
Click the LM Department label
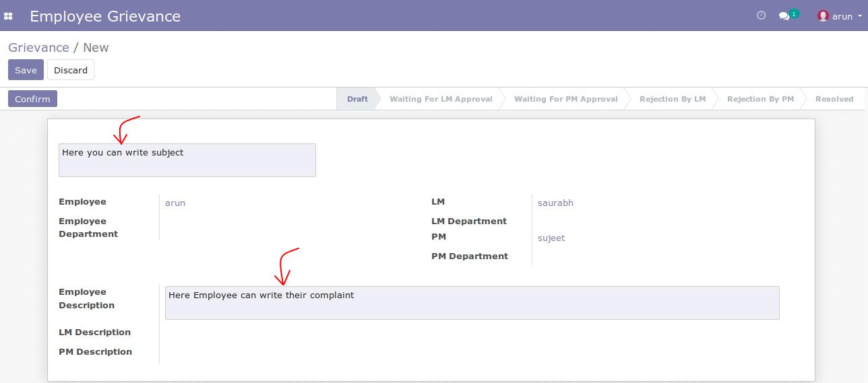coord(469,221)
